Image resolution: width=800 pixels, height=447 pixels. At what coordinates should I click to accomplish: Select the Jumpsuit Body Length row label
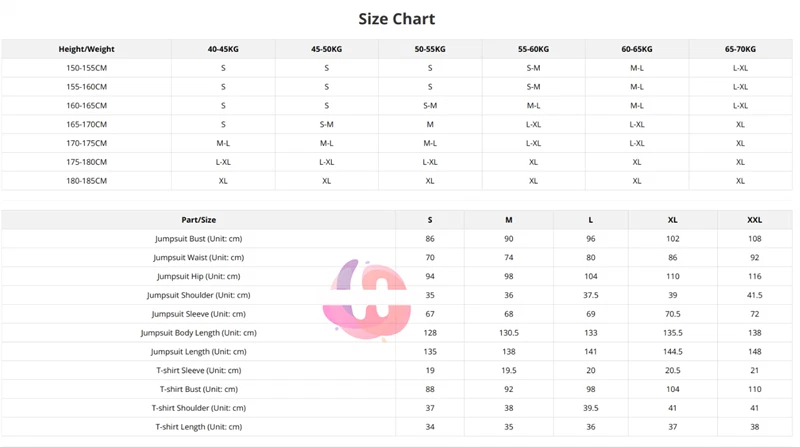[198, 333]
